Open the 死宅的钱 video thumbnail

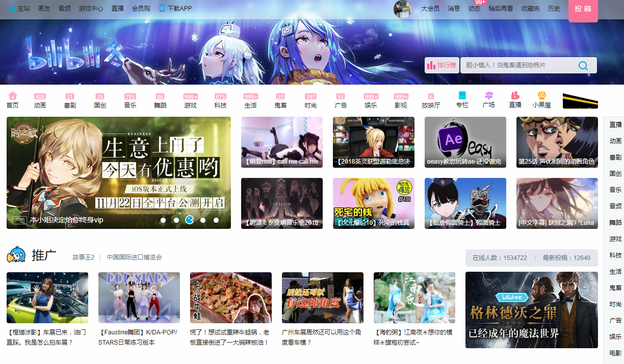[x=374, y=203]
